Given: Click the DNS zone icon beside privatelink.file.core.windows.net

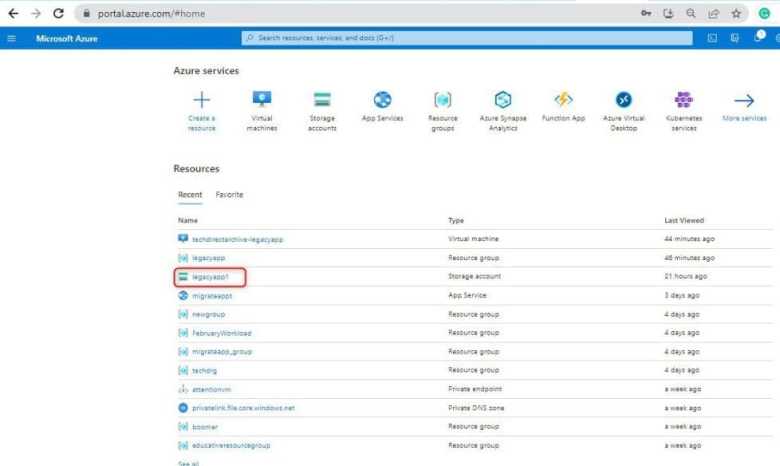Looking at the screenshot, I should coord(183,408).
